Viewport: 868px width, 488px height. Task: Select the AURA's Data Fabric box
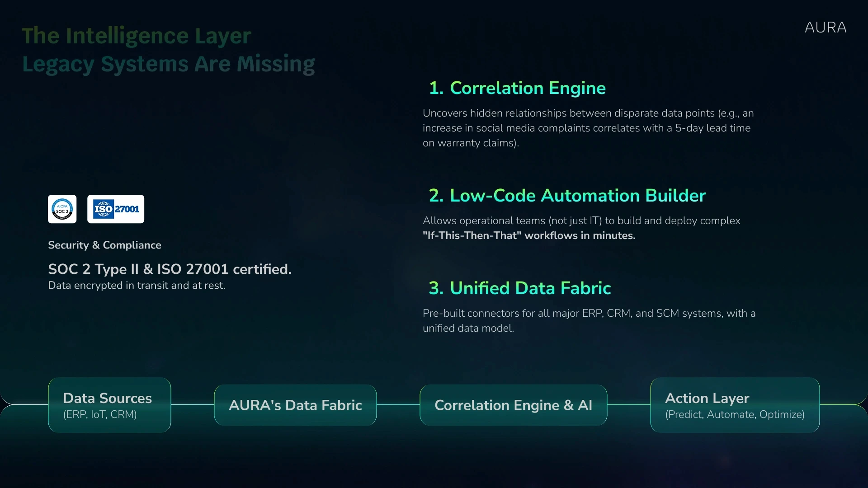(295, 405)
